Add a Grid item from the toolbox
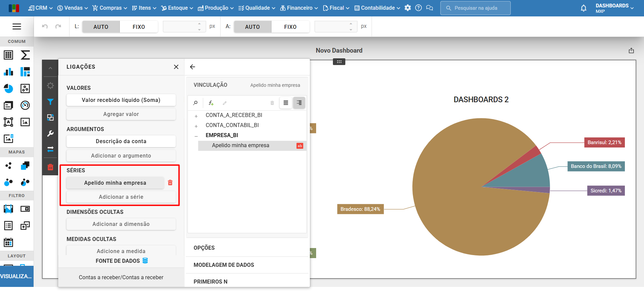 (x=8, y=55)
